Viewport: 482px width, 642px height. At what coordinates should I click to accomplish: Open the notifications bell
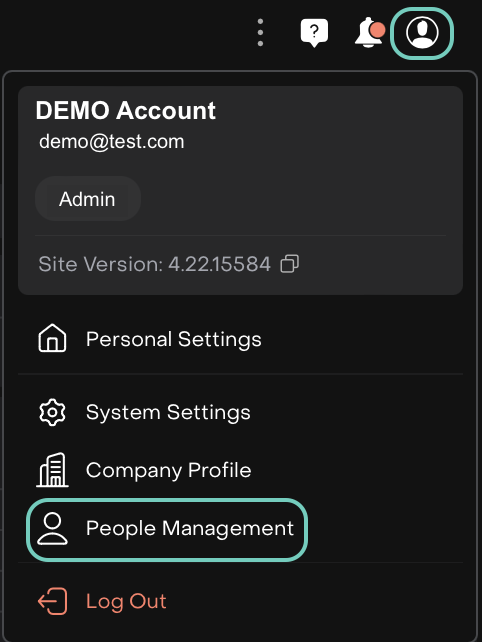pyautogui.click(x=368, y=32)
